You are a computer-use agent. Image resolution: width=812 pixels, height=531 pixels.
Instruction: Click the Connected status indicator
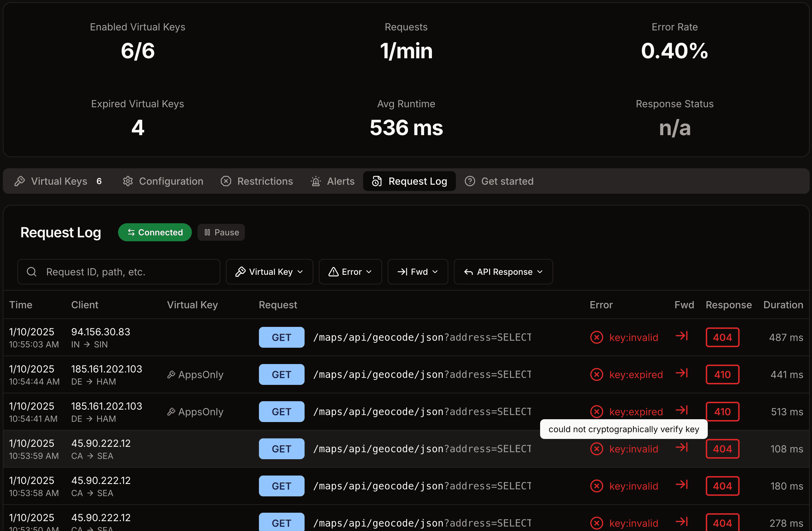tap(155, 232)
